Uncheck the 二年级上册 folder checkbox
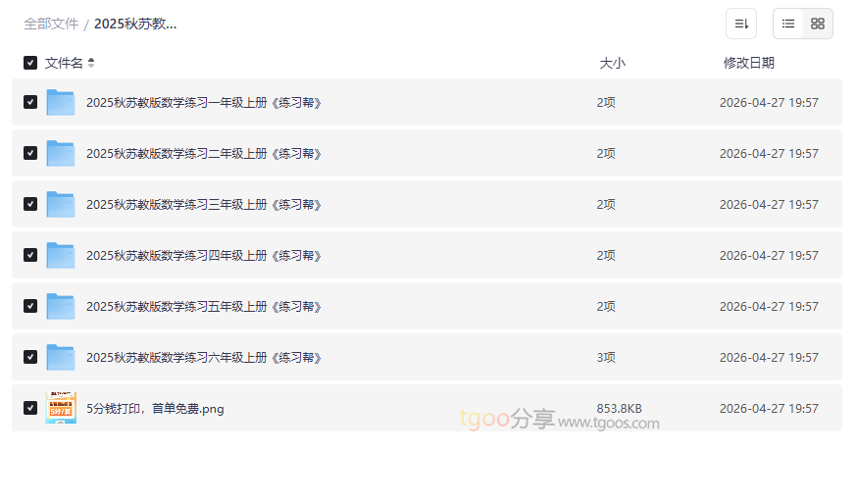 [30, 153]
